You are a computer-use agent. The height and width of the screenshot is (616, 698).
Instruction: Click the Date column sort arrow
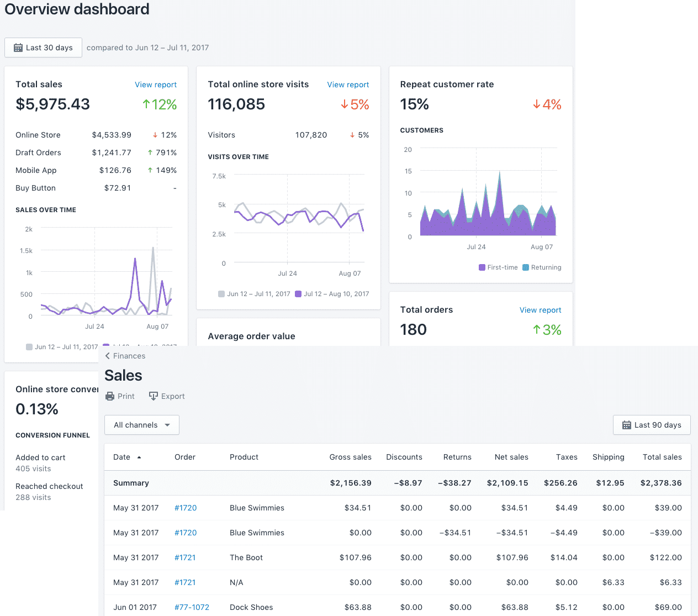coord(139,457)
